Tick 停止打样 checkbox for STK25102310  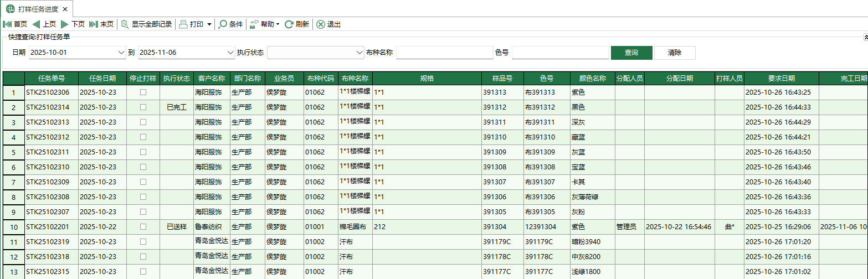[143, 167]
